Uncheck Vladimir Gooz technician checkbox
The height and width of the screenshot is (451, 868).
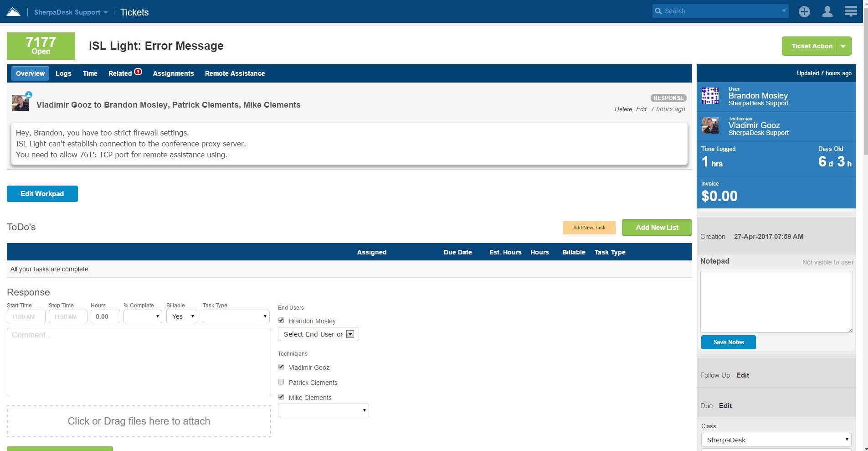tap(281, 367)
